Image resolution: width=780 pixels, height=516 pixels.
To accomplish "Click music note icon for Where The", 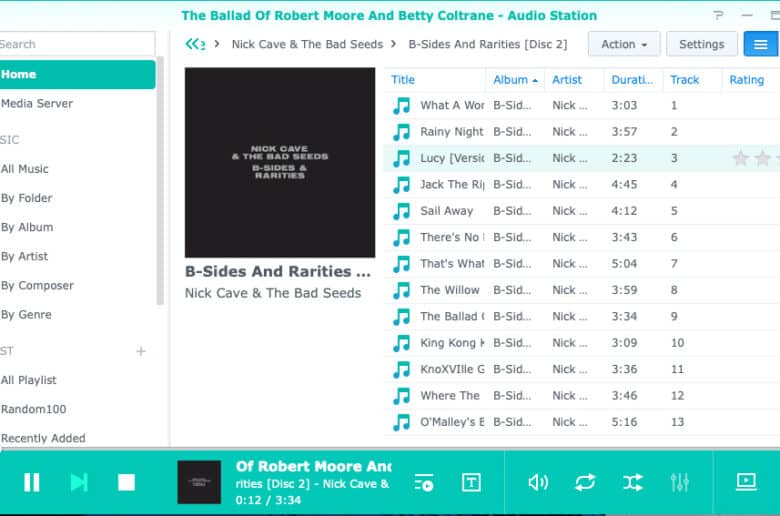I will 401,396.
